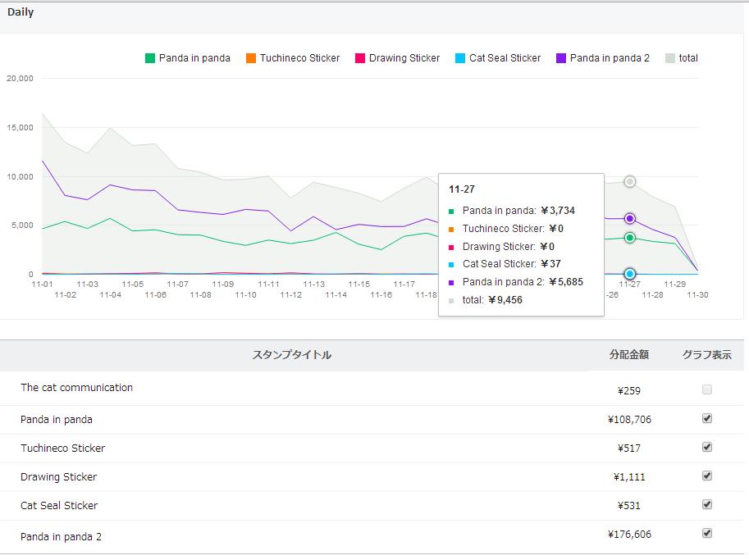The image size is (749, 560).
Task: Click the purple Panda in panda 2 legend swatch
Action: point(561,58)
